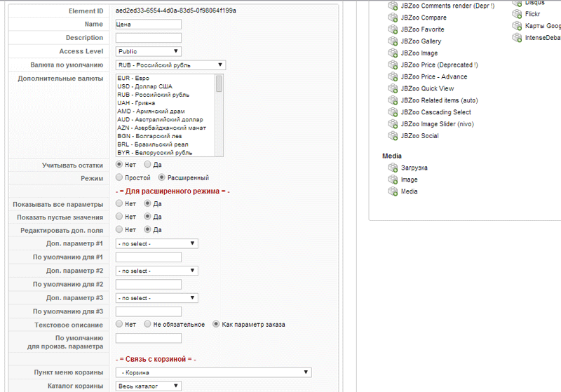Select UAH - Гривна in currency list

[137, 103]
